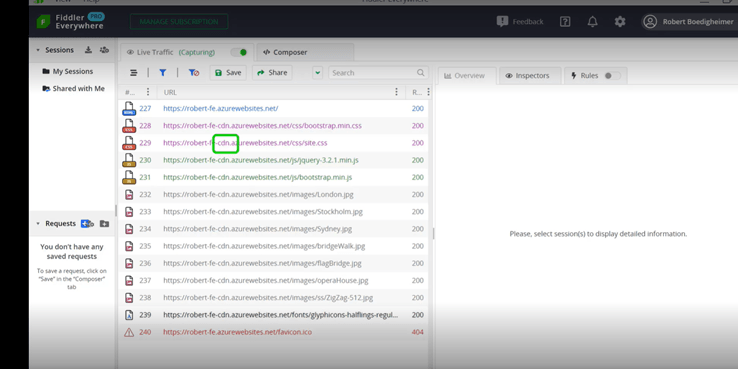Screen dimensions: 738x369
Task: Toggle the Rules switch on
Action: click(x=612, y=76)
